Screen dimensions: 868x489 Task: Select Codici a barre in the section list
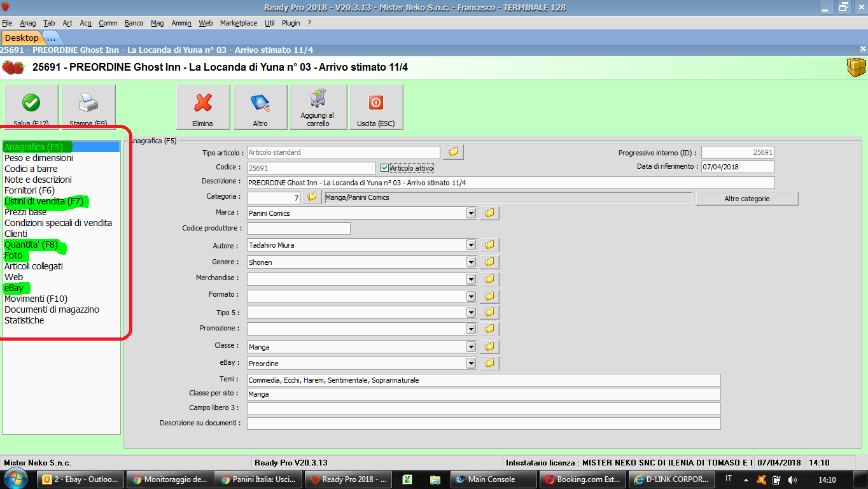click(x=31, y=169)
